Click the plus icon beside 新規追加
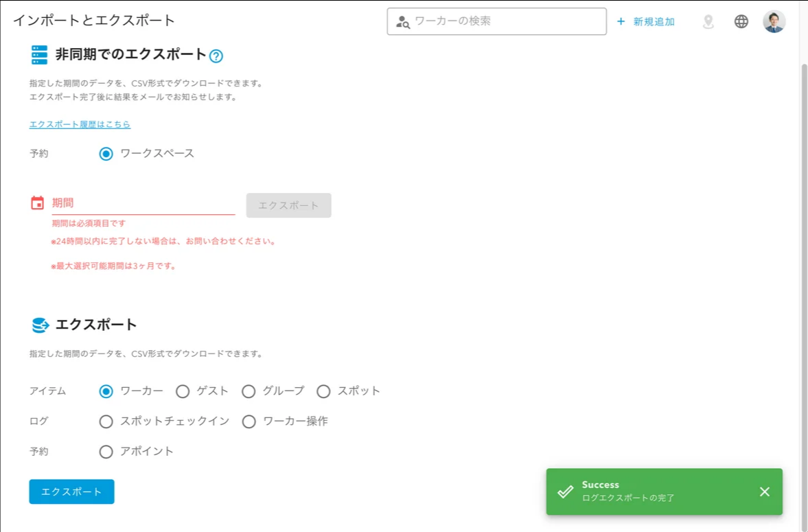808x532 pixels. [621, 22]
